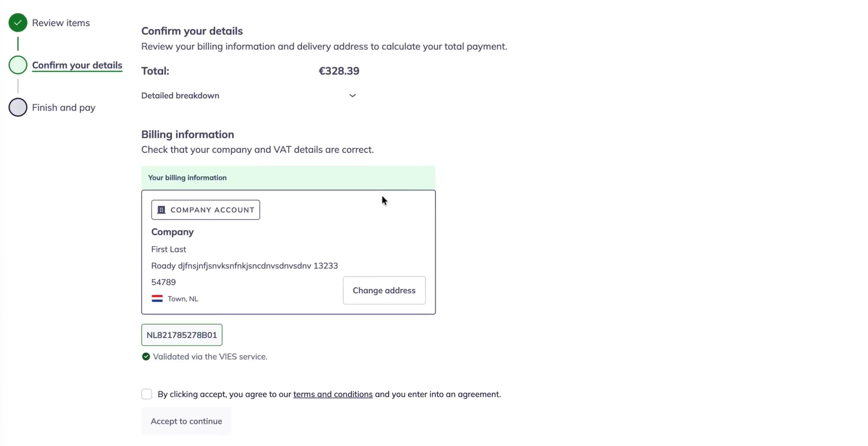Viewport: 868px width, 446px height.
Task: Click the green VIES validation check icon
Action: tap(146, 357)
